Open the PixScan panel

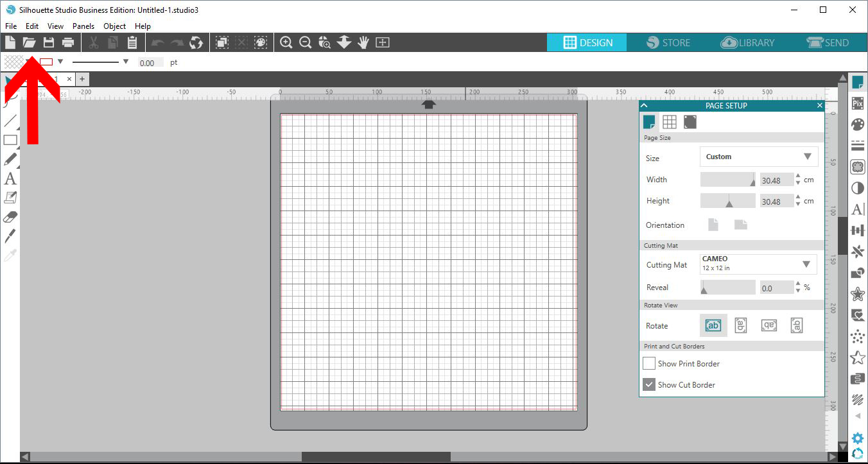pyautogui.click(x=858, y=103)
